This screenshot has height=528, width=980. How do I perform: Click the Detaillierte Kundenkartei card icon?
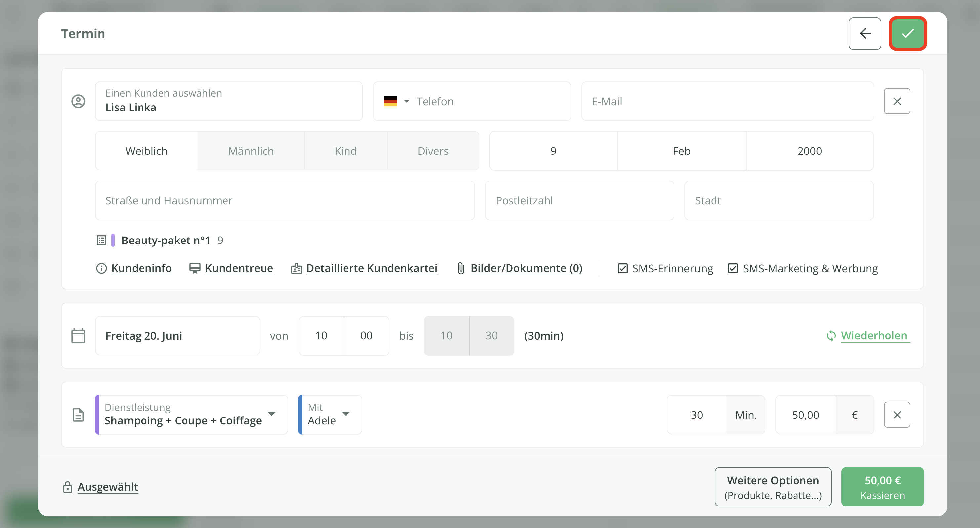tap(296, 268)
